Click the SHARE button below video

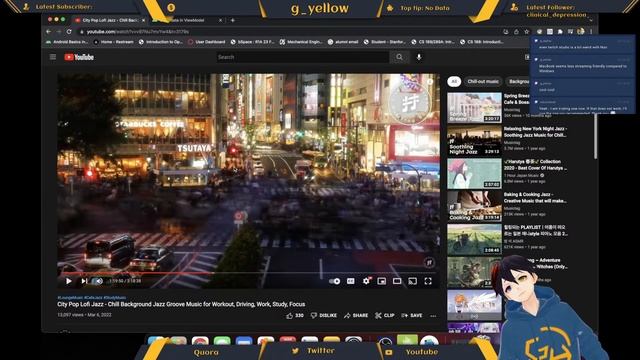(x=356, y=316)
